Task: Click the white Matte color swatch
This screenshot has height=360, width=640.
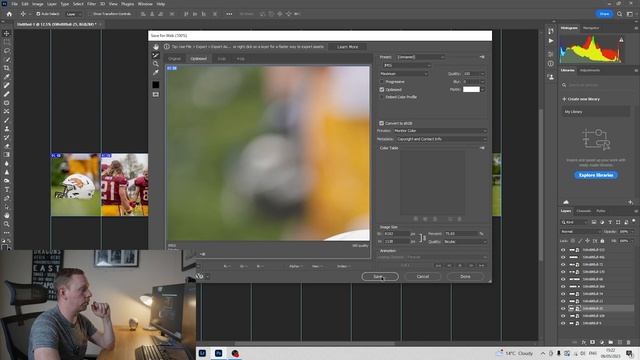Action: pos(471,89)
